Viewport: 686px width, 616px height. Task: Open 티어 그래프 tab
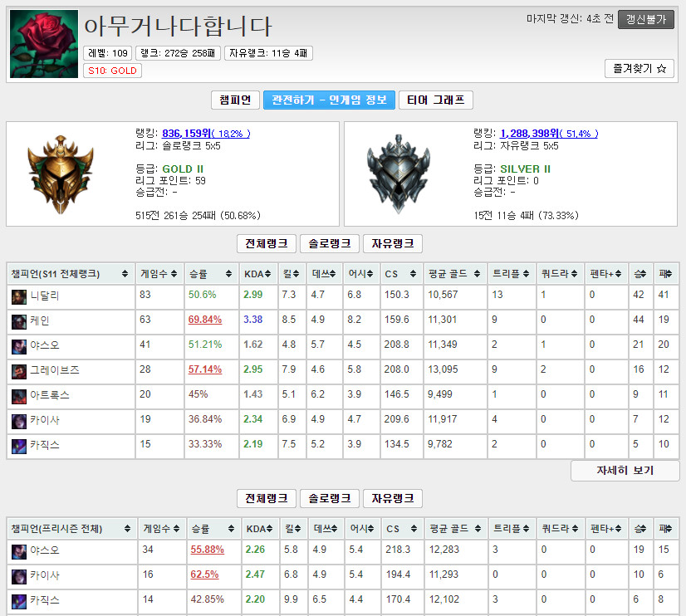pyautogui.click(x=436, y=100)
